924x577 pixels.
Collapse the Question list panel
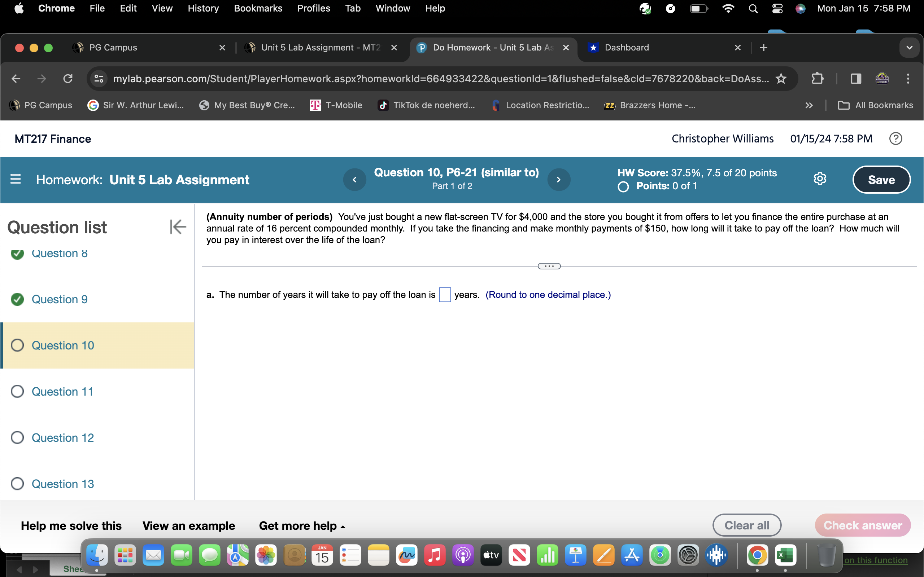(178, 227)
